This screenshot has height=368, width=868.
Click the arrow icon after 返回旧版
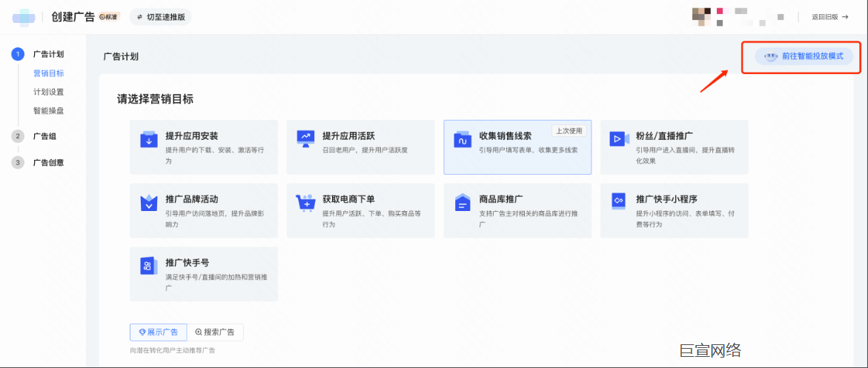[x=845, y=17]
